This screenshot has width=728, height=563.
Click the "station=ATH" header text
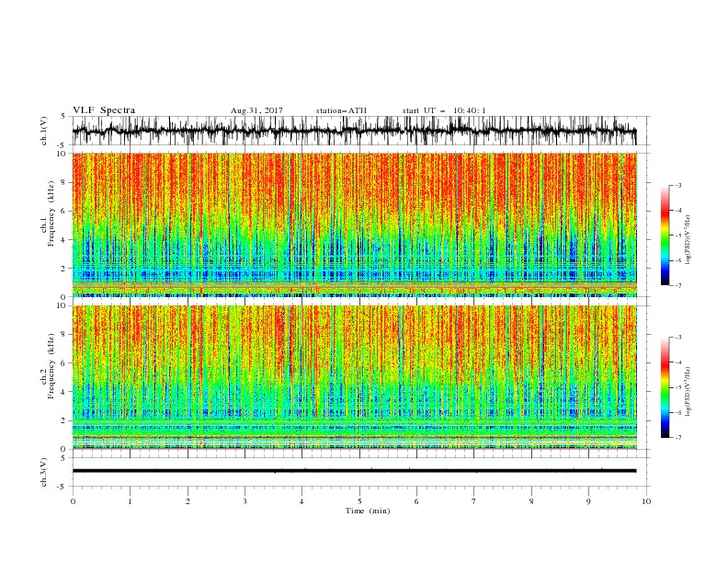341,110
